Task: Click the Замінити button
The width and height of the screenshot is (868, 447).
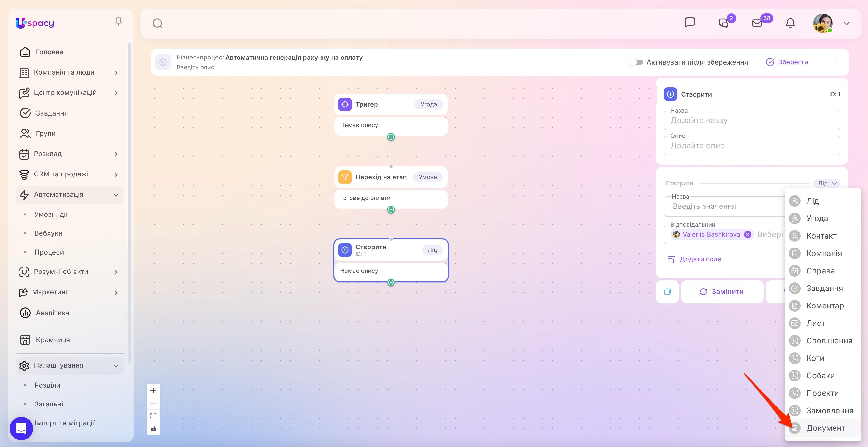Action: [x=722, y=292]
